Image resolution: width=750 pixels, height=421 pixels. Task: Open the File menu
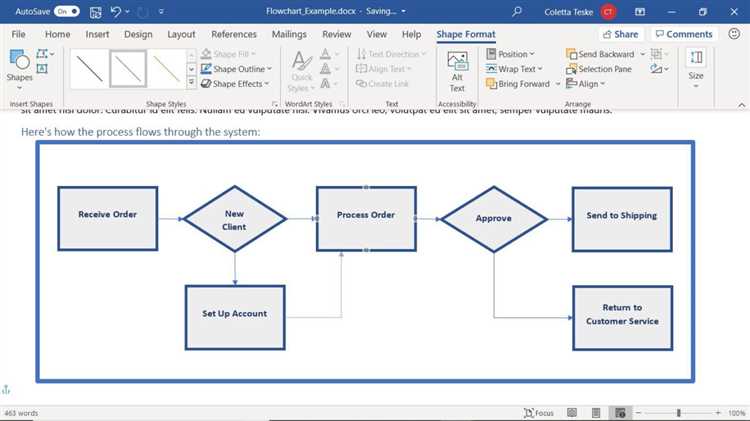(x=18, y=34)
